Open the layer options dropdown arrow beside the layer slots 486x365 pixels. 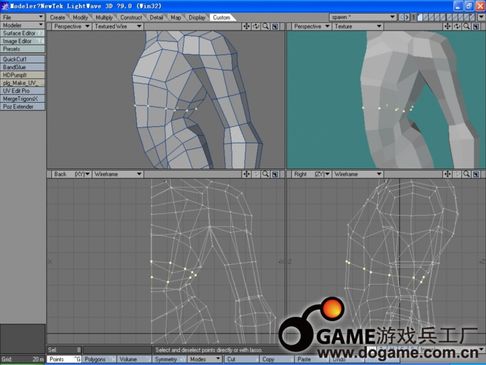481,17
